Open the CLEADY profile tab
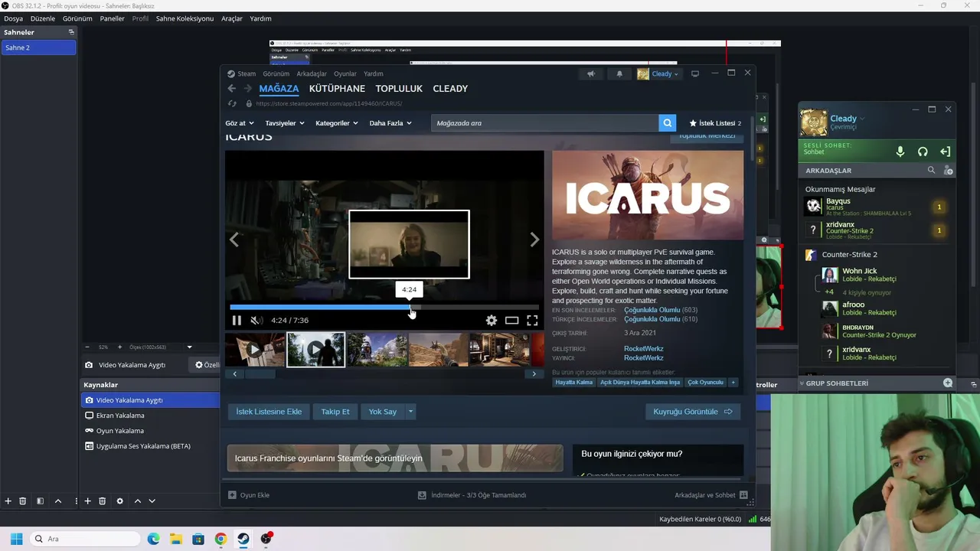Screen dimensions: 980x551 click(450, 89)
